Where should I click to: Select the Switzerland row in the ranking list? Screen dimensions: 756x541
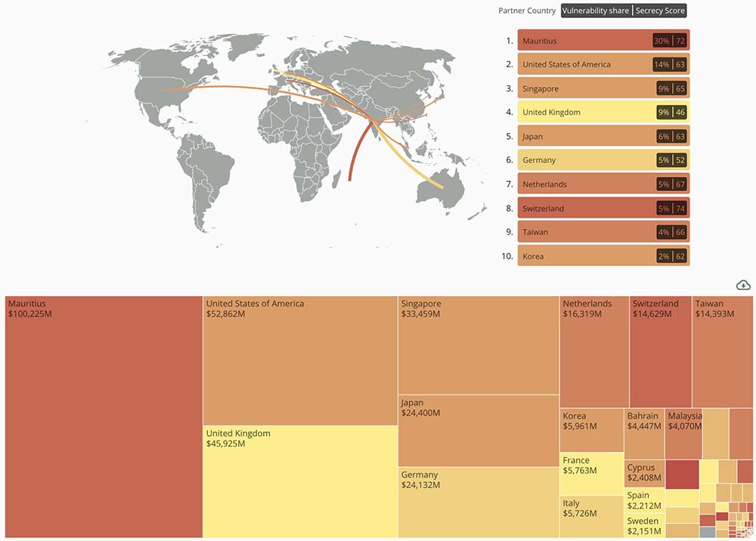pos(603,208)
